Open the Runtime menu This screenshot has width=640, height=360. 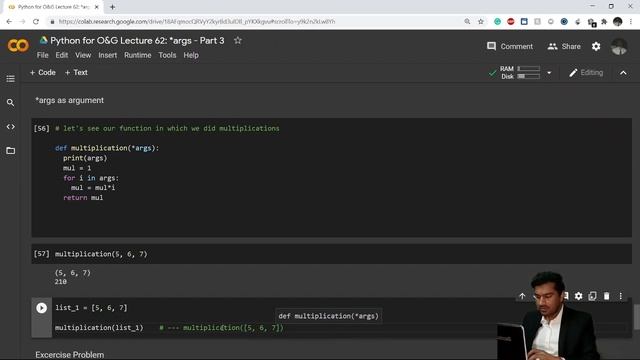pos(138,55)
